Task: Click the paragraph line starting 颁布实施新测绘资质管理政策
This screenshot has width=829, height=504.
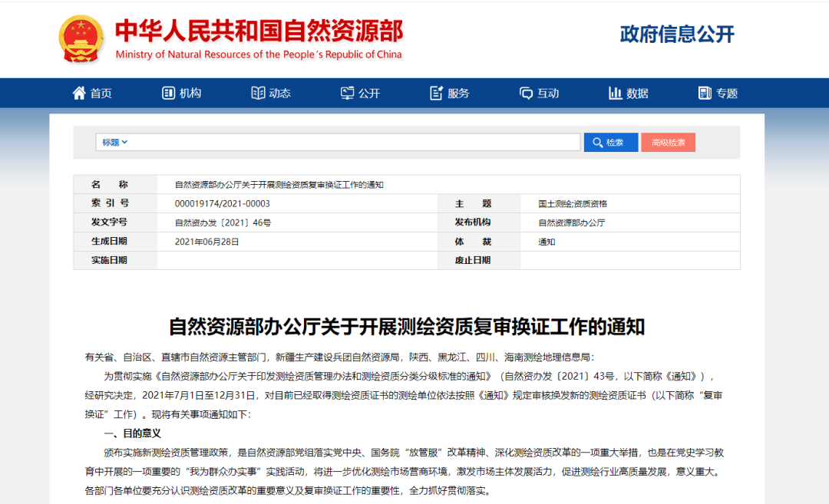Action: click(414, 453)
